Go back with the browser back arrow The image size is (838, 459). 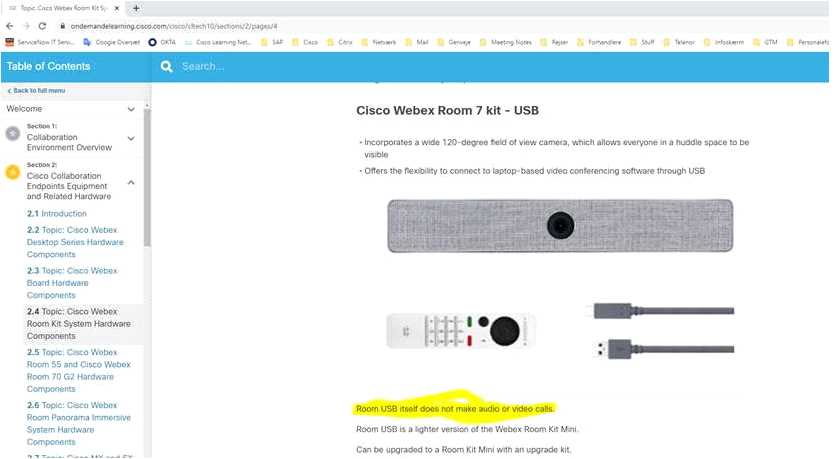pyautogui.click(x=10, y=26)
